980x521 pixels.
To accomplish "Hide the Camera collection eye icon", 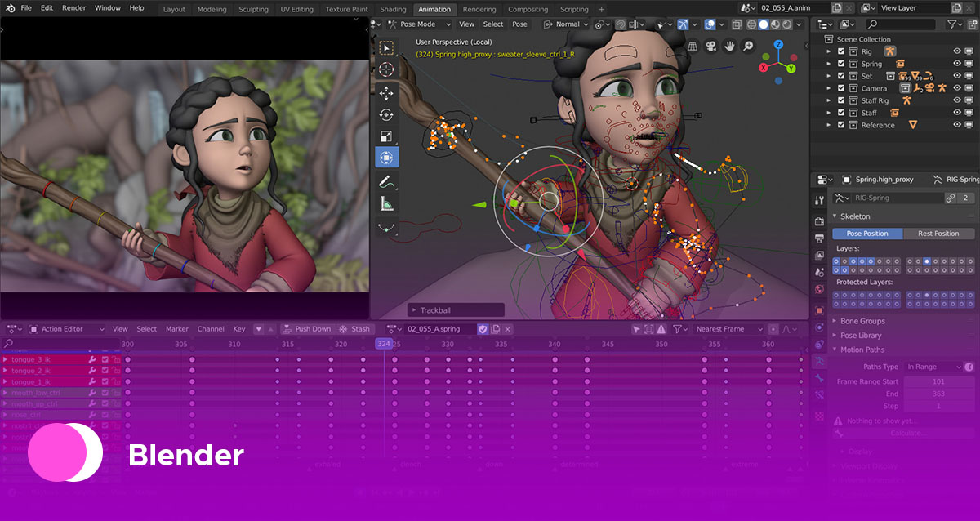I will (x=957, y=88).
